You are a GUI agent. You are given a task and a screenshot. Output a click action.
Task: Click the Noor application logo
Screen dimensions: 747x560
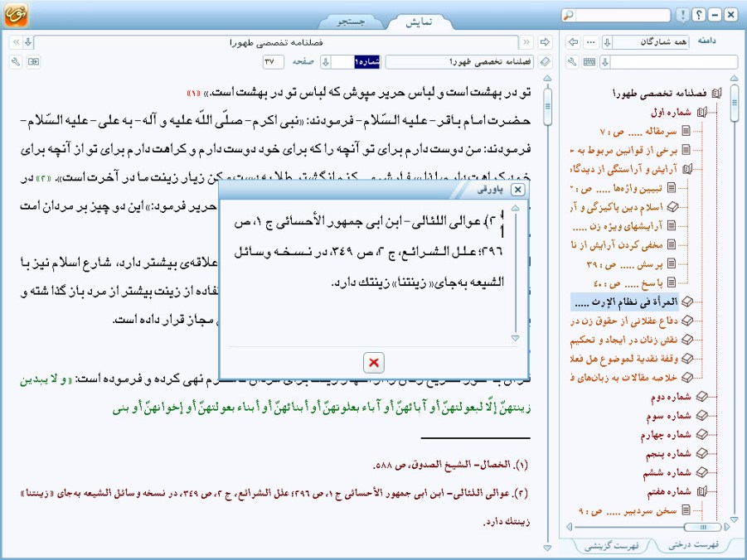(x=16, y=14)
